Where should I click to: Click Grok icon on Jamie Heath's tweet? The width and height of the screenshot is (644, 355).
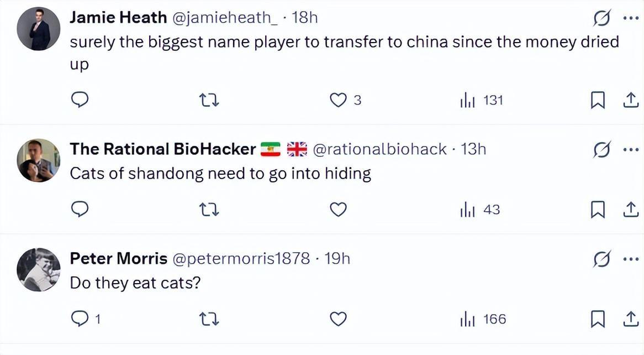[x=601, y=18]
